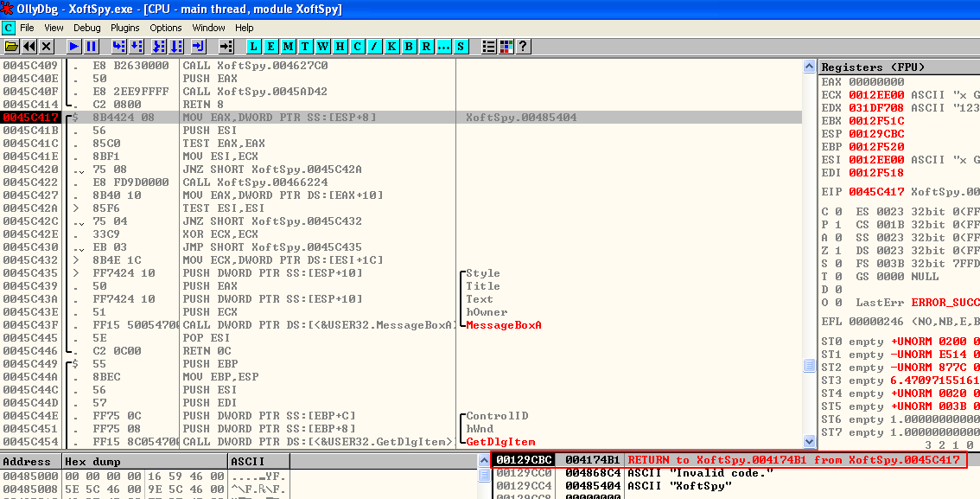The width and height of the screenshot is (980, 499).
Task: Open Source window with the S button
Action: pos(461,47)
